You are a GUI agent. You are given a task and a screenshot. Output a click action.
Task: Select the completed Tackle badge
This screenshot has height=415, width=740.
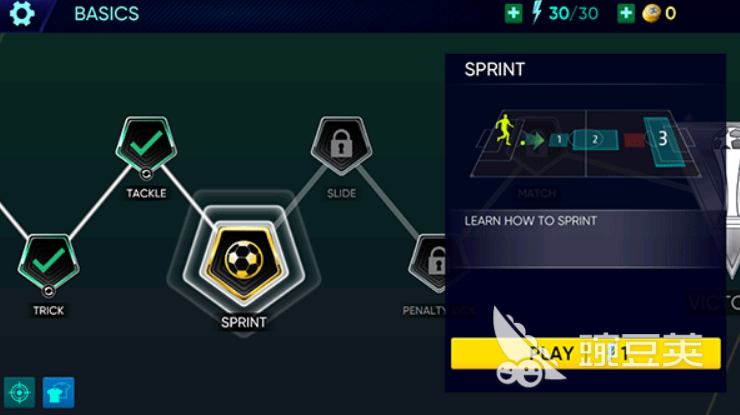pos(146,144)
